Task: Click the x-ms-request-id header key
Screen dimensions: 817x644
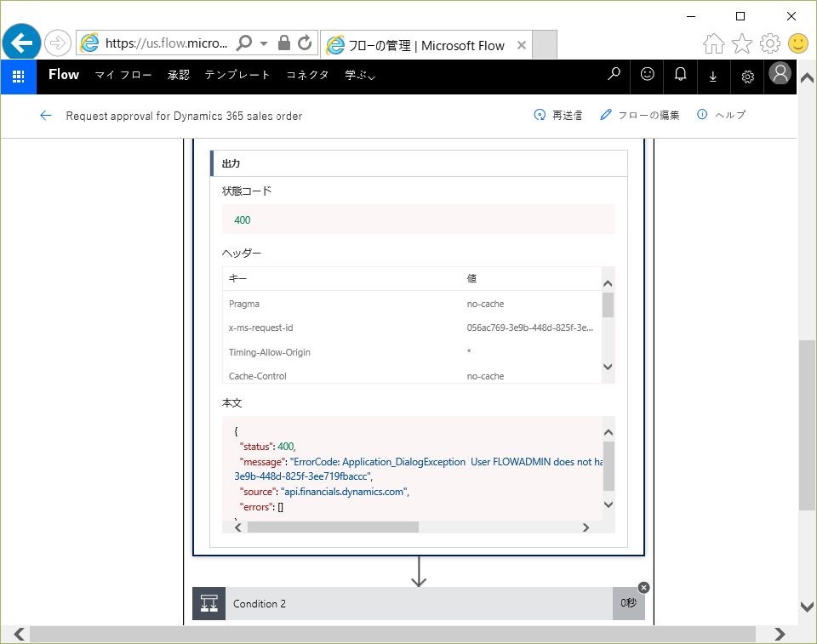Action: pos(260,328)
